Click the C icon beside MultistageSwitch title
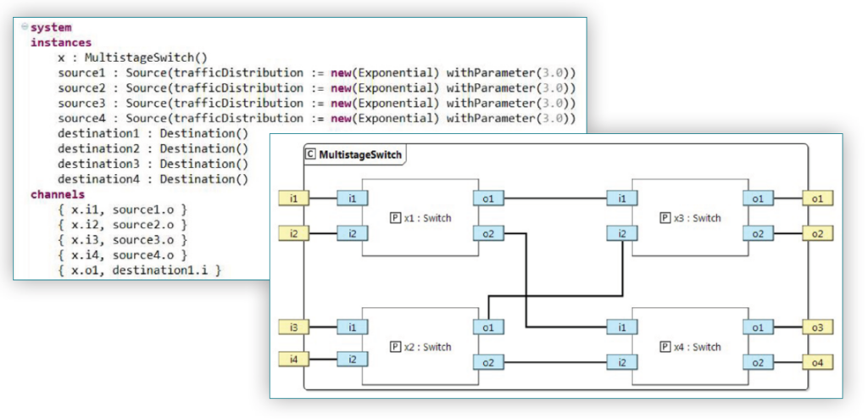The width and height of the screenshot is (868, 419). 310,154
